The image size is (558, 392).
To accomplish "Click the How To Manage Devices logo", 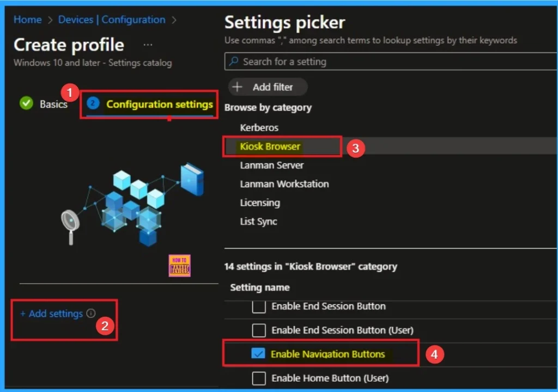I will coord(179,266).
